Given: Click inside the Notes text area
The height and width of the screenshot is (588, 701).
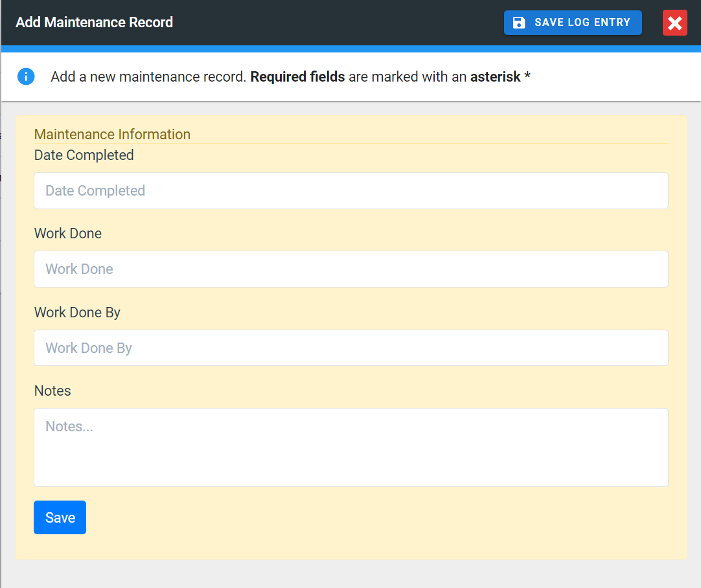Looking at the screenshot, I should [350, 447].
